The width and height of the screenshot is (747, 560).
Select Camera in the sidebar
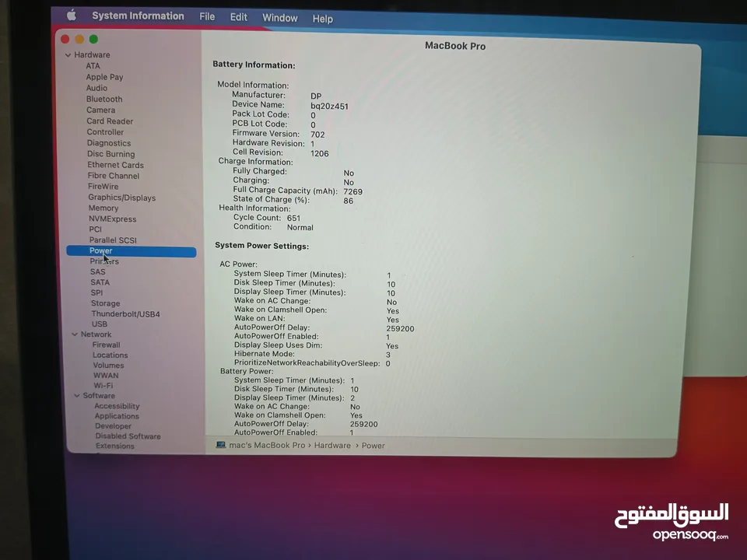point(100,110)
